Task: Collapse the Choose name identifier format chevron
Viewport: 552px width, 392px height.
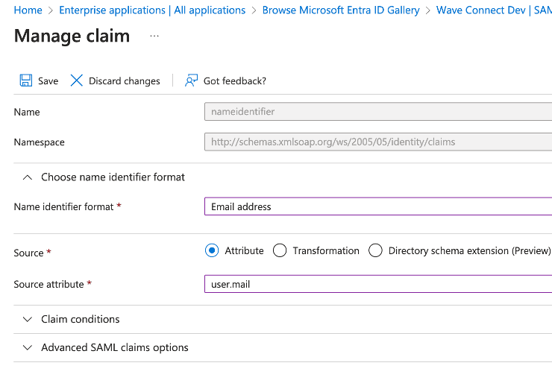Action: (x=28, y=177)
